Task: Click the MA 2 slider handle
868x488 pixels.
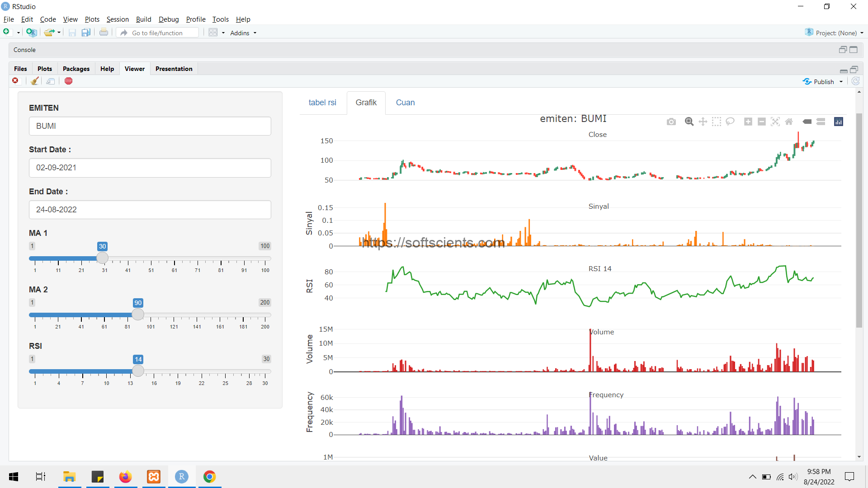Action: tap(138, 314)
